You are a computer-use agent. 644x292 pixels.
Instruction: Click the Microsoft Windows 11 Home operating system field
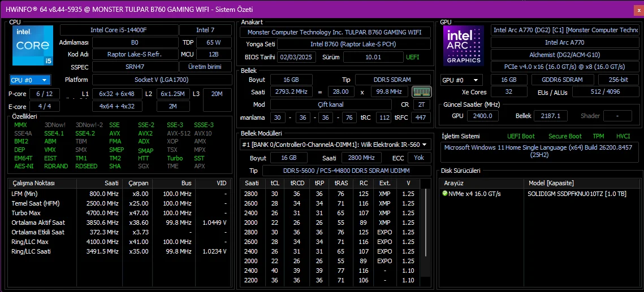coord(541,151)
